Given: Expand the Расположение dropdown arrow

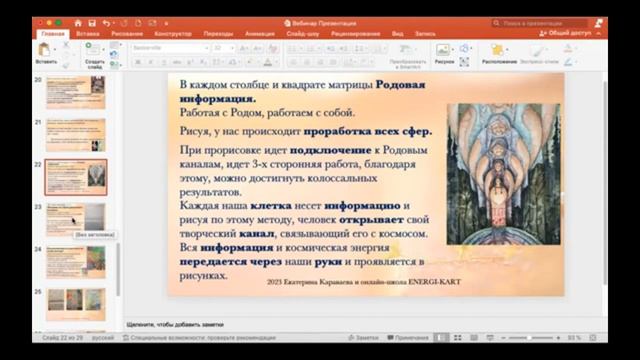Looking at the screenshot, I should point(507,50).
